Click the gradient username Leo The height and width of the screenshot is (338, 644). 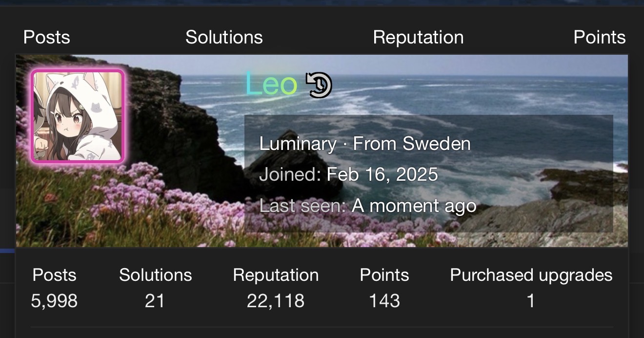click(x=271, y=84)
